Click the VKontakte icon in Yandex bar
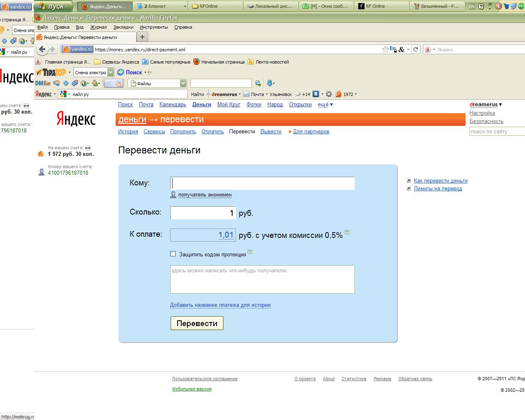The height and width of the screenshot is (420, 525). pos(316,94)
